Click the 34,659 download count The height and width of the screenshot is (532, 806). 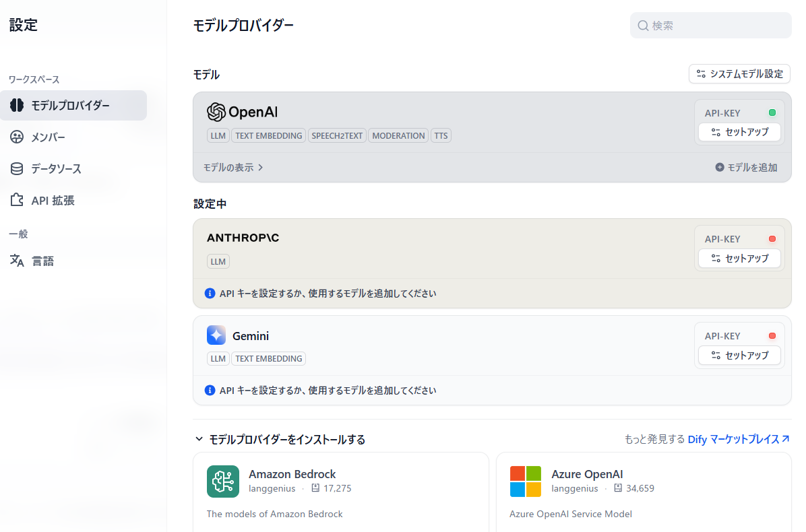click(640, 488)
